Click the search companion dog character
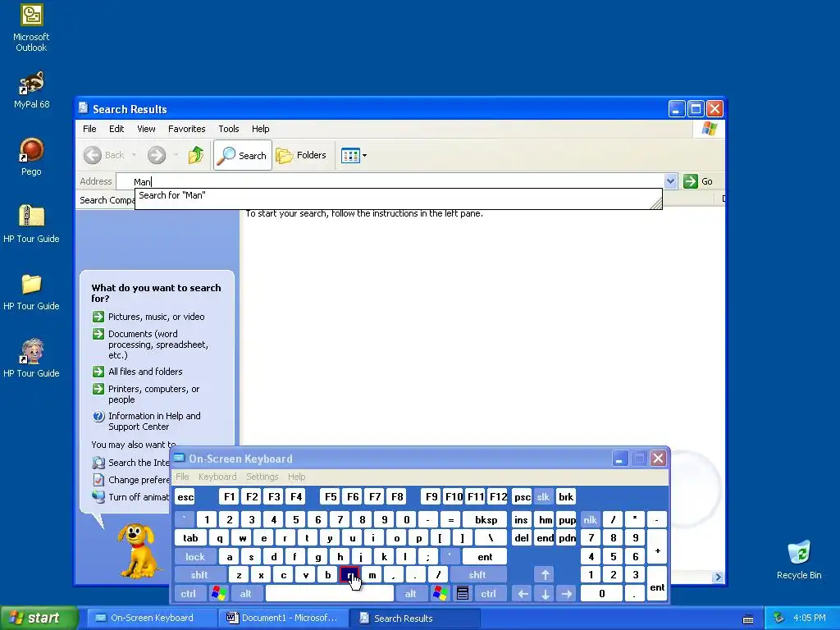The width and height of the screenshot is (840, 630). pyautogui.click(x=138, y=550)
